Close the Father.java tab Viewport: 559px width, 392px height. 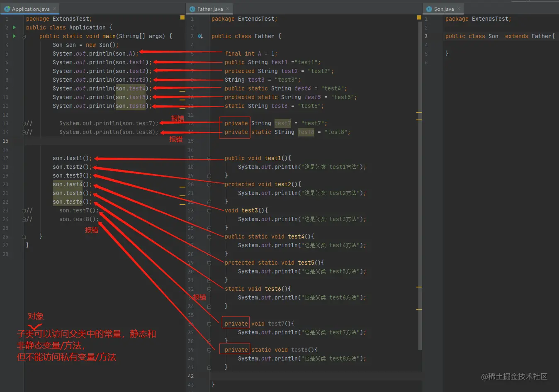[228, 8]
